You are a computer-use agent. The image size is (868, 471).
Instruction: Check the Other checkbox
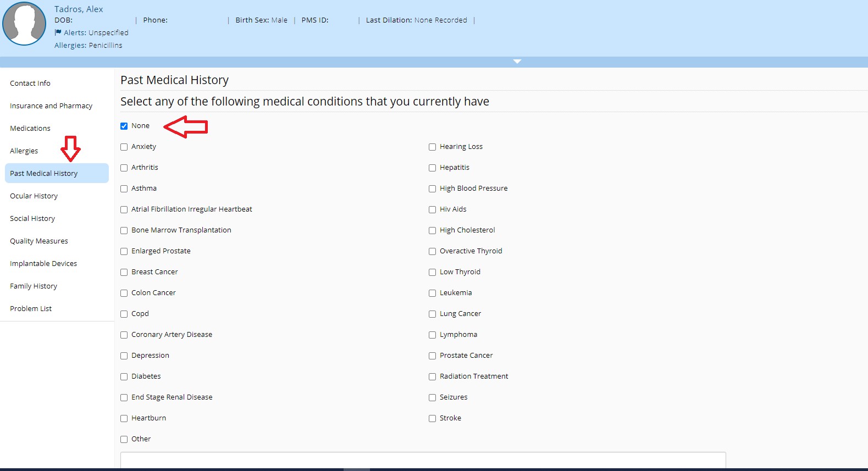pos(124,439)
